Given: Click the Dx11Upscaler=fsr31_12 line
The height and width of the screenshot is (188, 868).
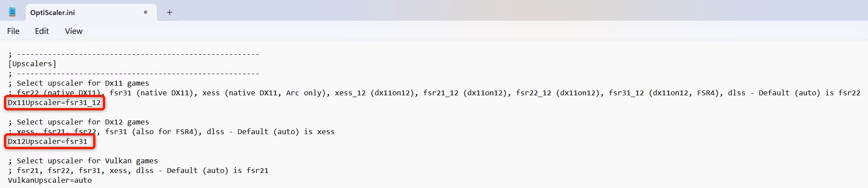Looking at the screenshot, I should pos(54,103).
